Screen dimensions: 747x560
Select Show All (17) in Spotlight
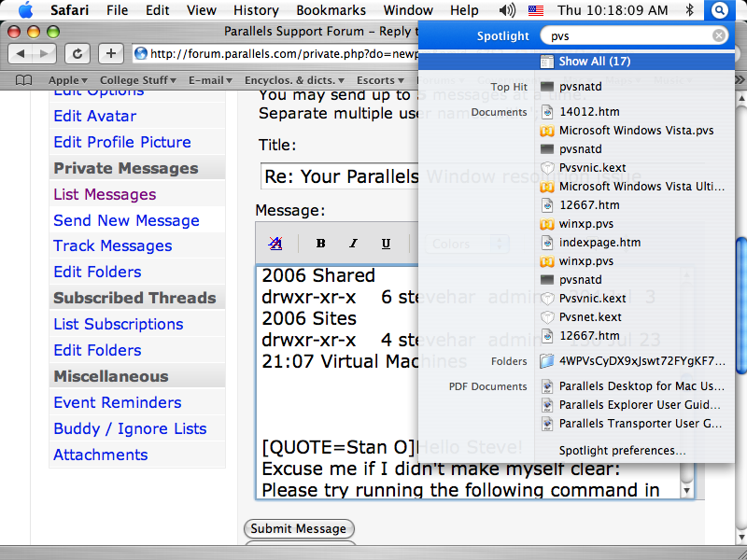[577, 62]
